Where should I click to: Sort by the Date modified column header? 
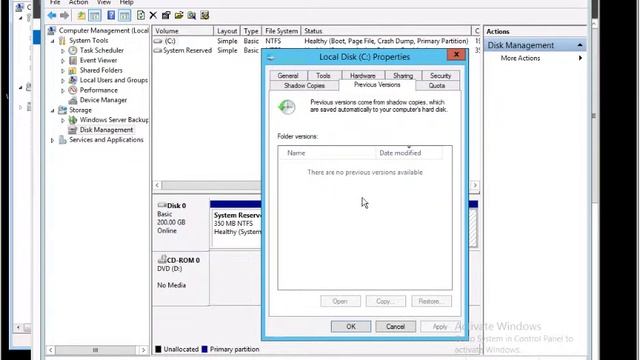(x=409, y=153)
